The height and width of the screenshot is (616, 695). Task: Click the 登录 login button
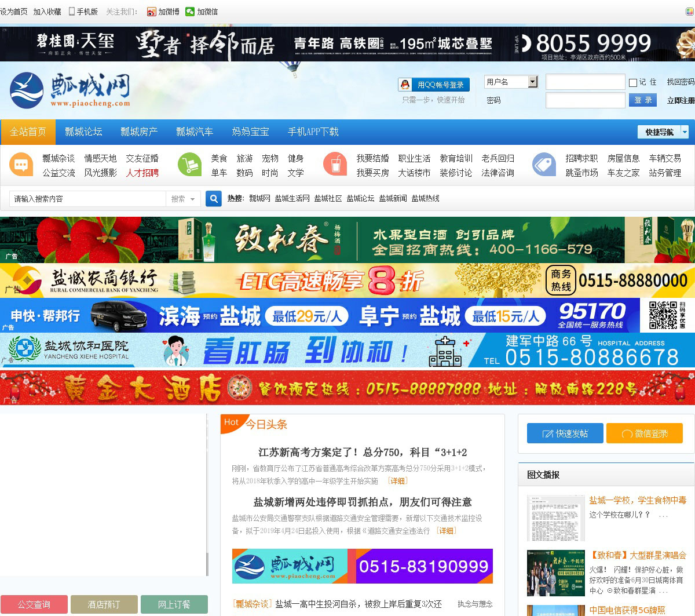pos(643,100)
